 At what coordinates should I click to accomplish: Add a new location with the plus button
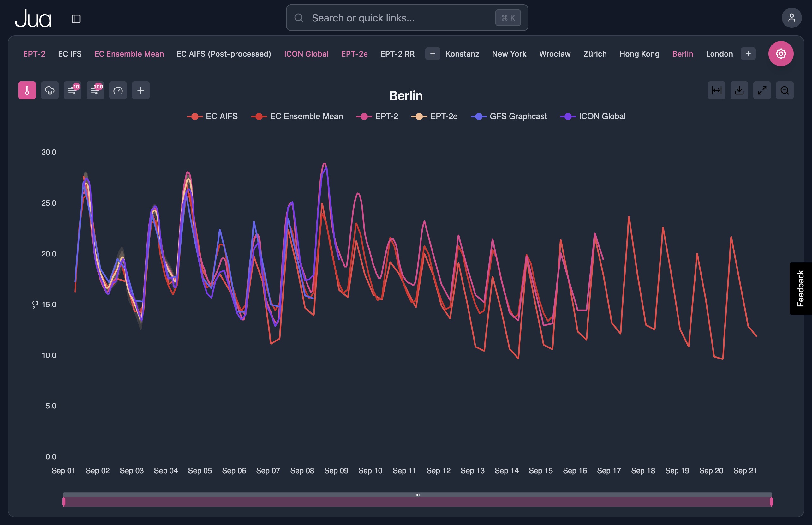(x=748, y=53)
